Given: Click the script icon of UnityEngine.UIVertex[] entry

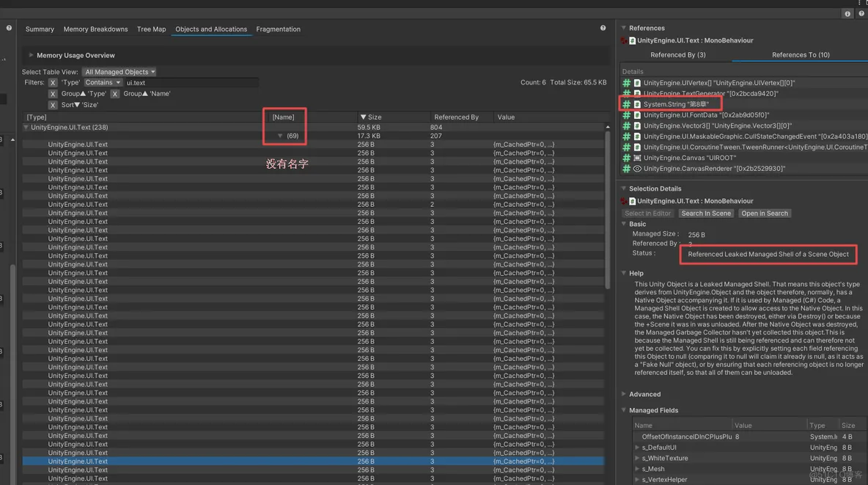Looking at the screenshot, I should pos(637,83).
